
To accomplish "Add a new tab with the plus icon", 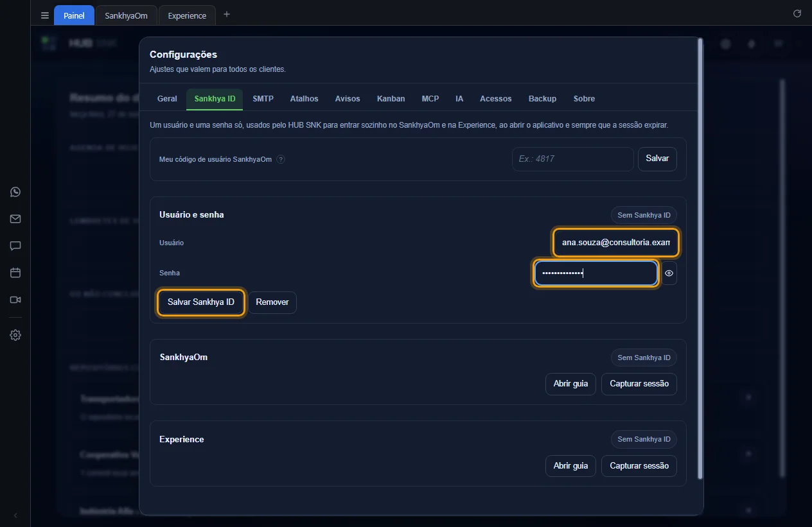I will point(226,14).
